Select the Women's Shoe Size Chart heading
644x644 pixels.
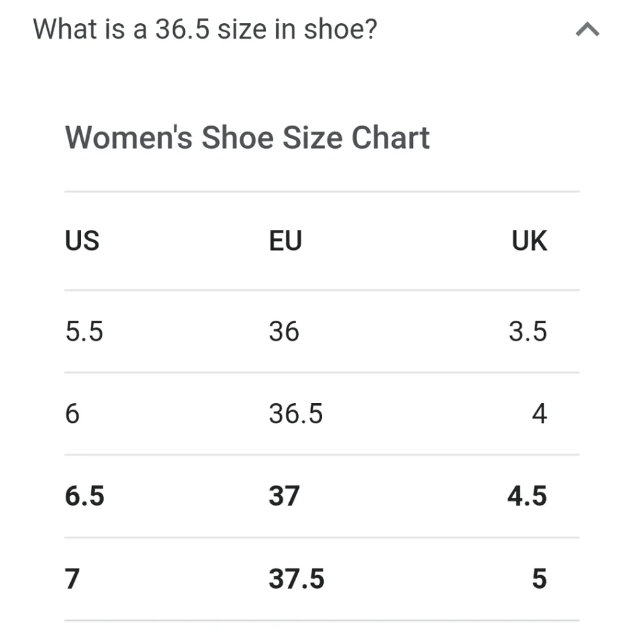[x=247, y=138]
